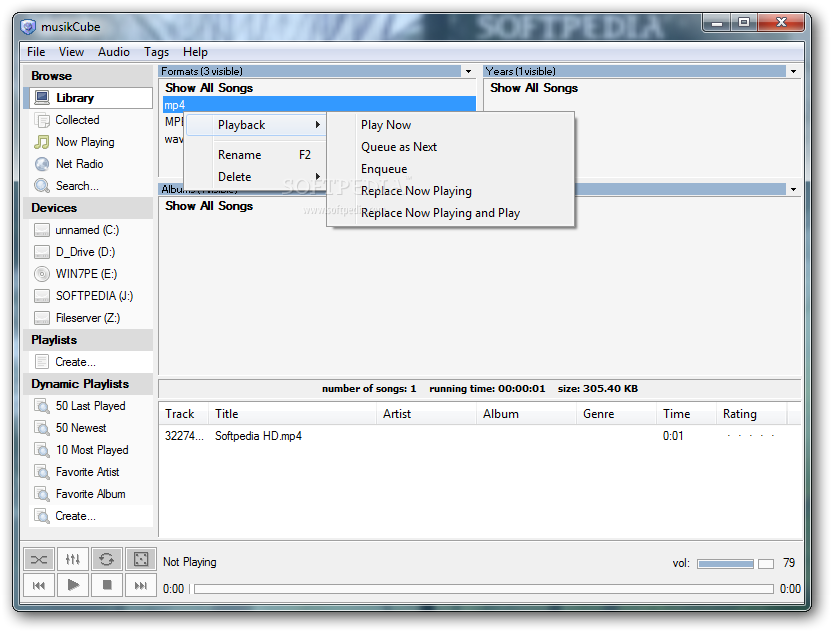Sort by Rating column header
The image size is (832, 632).
(x=752, y=414)
